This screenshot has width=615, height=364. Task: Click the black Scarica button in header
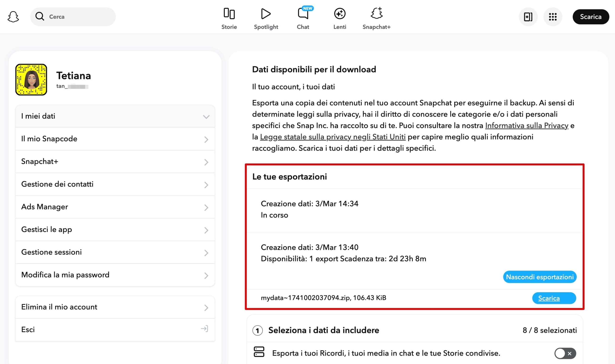click(x=591, y=17)
